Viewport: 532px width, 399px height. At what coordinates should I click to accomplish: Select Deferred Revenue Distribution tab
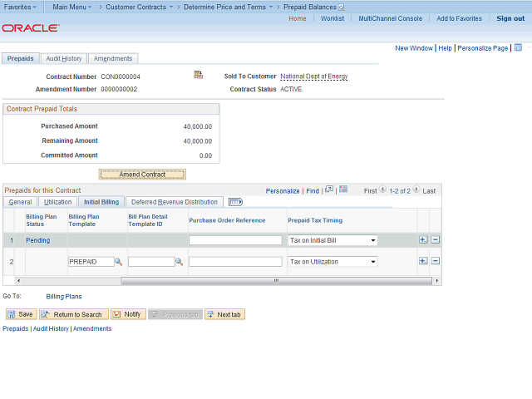click(x=175, y=202)
